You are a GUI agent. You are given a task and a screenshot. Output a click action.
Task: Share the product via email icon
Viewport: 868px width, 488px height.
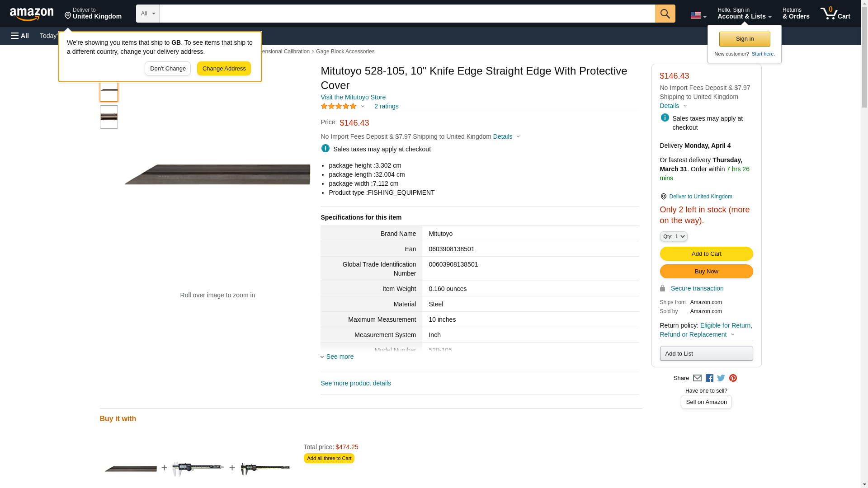coord(697,378)
